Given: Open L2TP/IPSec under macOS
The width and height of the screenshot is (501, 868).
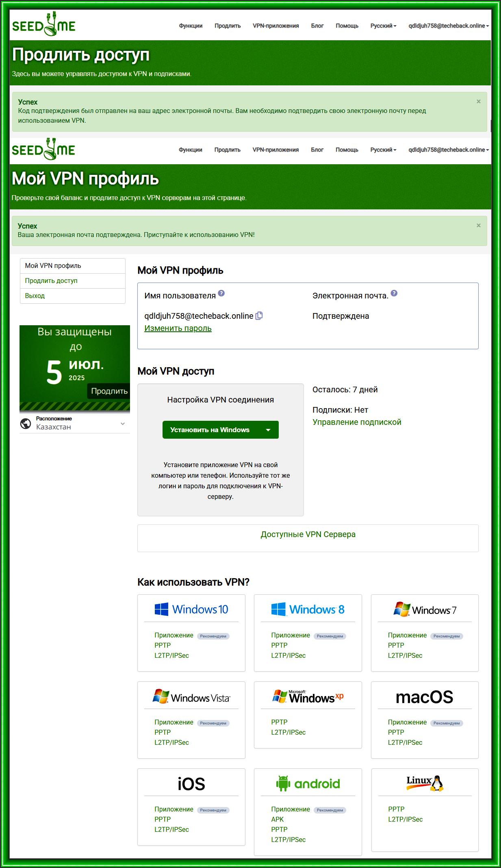Looking at the screenshot, I should (x=405, y=742).
